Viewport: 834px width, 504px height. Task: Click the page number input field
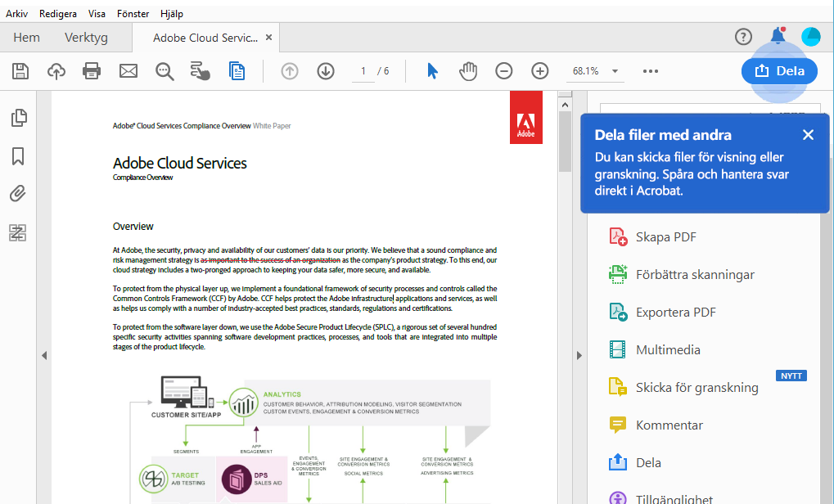pyautogui.click(x=363, y=71)
